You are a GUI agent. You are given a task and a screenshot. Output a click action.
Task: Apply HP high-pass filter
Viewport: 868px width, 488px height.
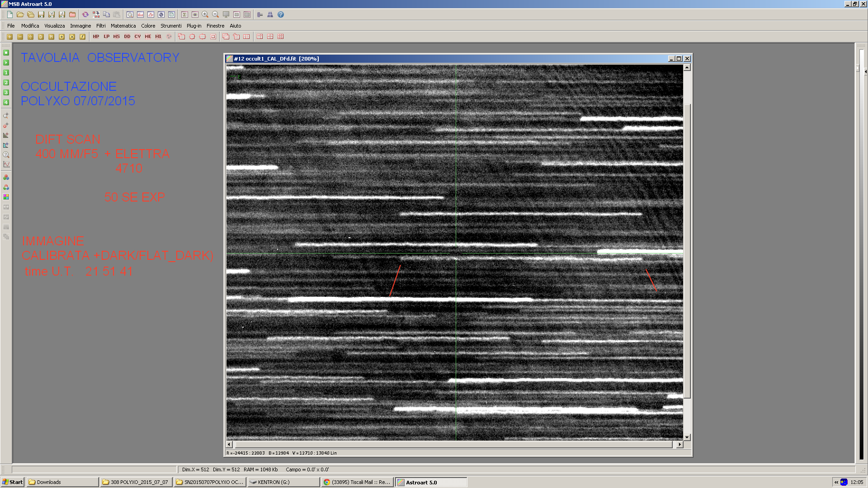tap(96, 37)
